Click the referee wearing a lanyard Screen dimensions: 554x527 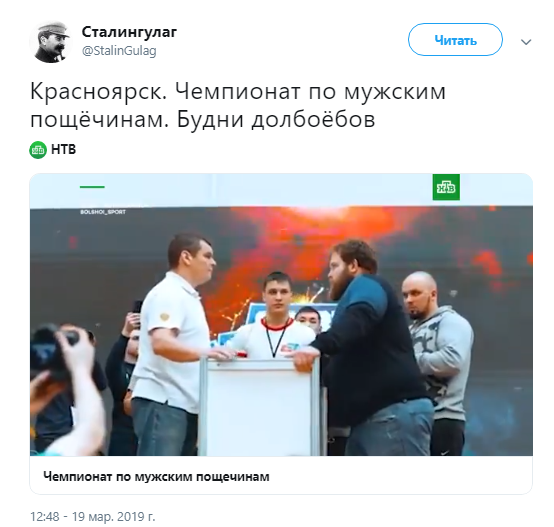276,316
